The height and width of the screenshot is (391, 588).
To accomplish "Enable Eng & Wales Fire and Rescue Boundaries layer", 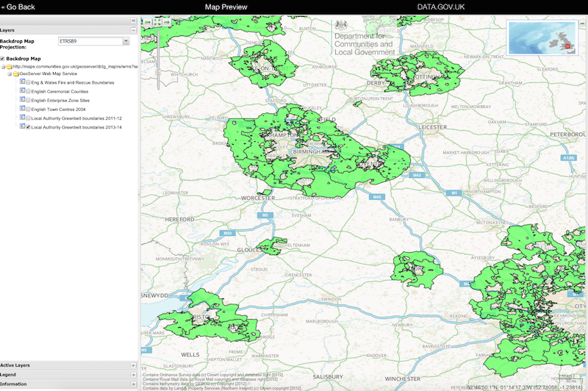I will (x=28, y=82).
